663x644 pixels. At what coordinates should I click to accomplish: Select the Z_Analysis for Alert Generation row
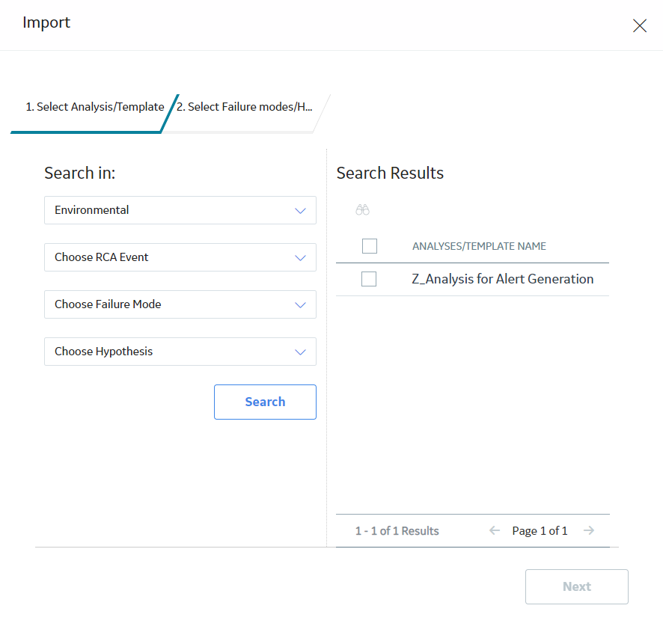coord(472,279)
